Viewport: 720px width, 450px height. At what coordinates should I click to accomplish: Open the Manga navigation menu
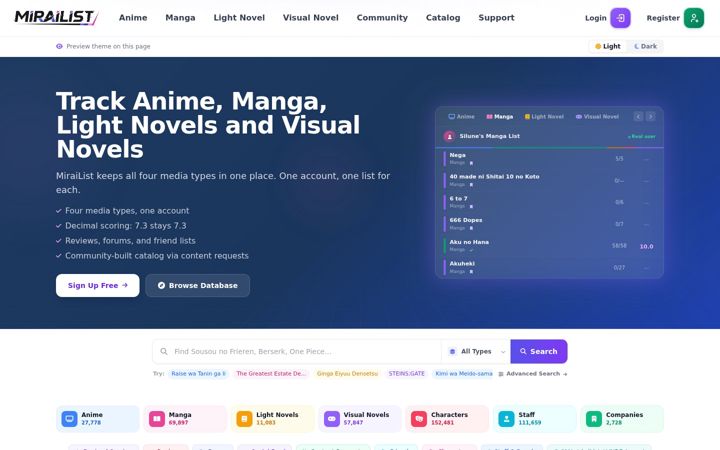click(180, 18)
